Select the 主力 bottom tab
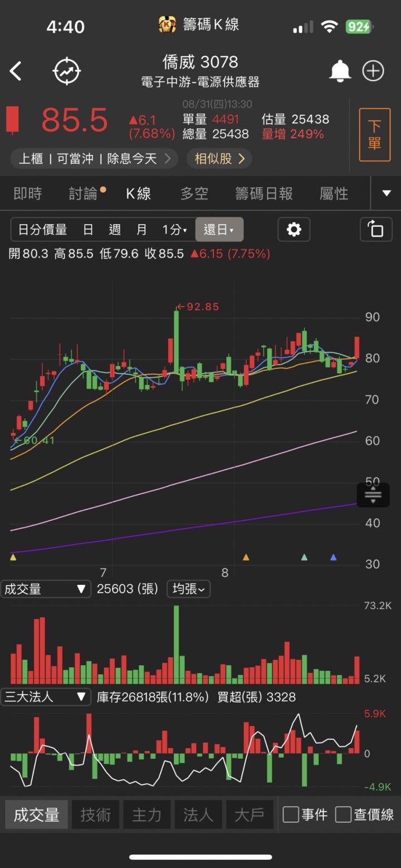The image size is (401, 868). point(146,815)
